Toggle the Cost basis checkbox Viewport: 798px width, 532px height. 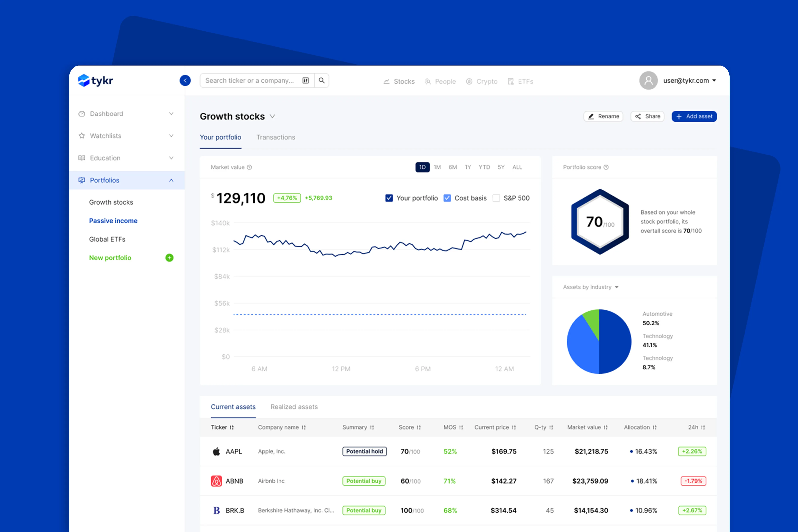[447, 198]
